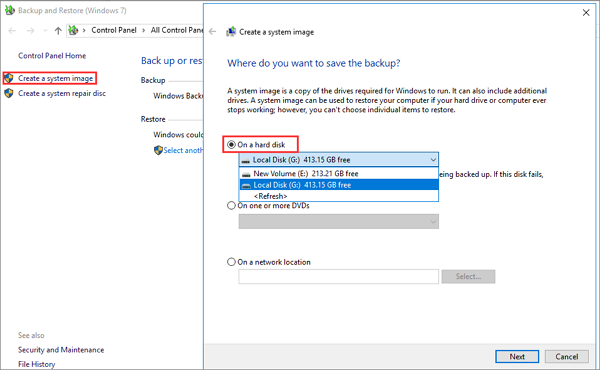This screenshot has height=370, width=600.
Task: Open the greyed-out DVD drive dropdown
Action: pyautogui.click(x=339, y=222)
